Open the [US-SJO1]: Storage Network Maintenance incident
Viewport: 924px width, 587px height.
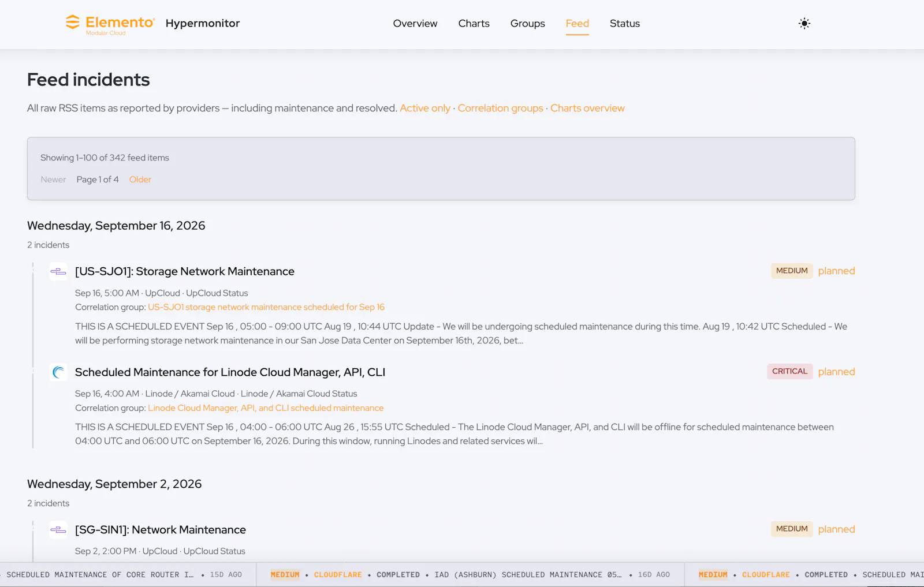tap(185, 271)
